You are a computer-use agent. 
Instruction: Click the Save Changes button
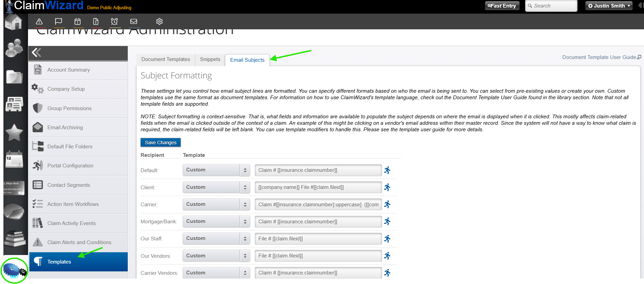pos(160,143)
